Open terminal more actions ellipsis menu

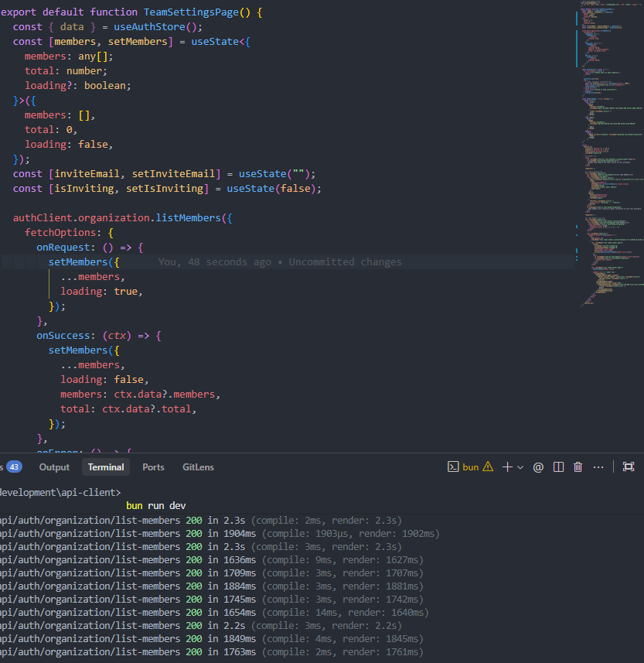click(x=598, y=467)
